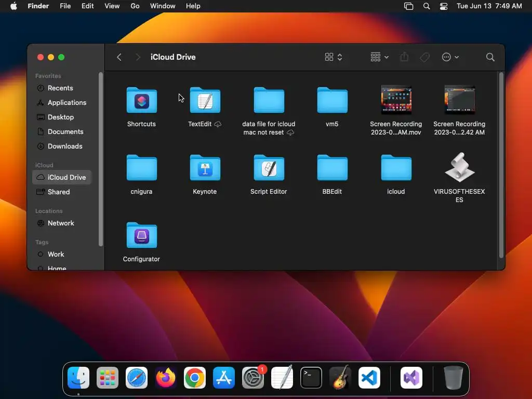Launch Firefox from the Dock

[x=166, y=378]
